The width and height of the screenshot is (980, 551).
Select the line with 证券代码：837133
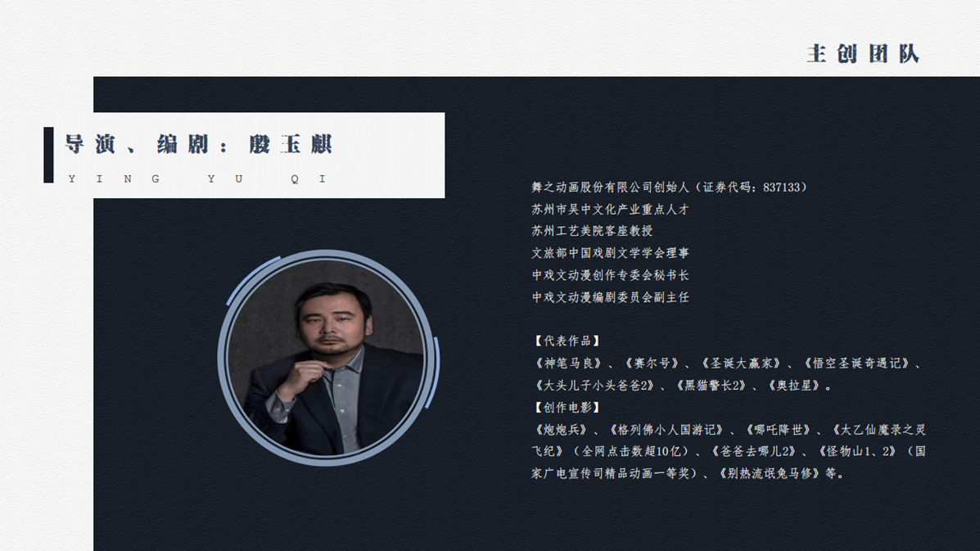tap(670, 187)
